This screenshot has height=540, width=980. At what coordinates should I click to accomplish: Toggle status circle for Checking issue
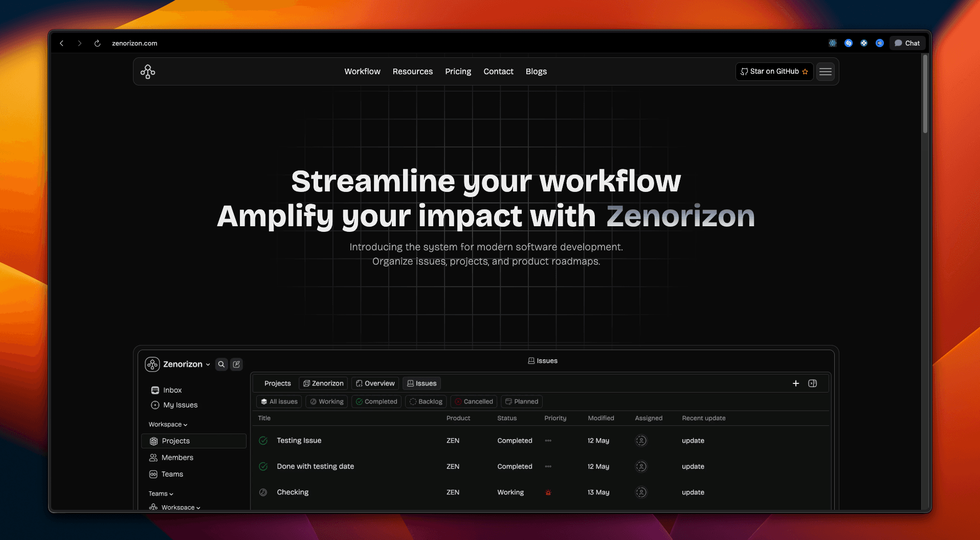tap(263, 492)
